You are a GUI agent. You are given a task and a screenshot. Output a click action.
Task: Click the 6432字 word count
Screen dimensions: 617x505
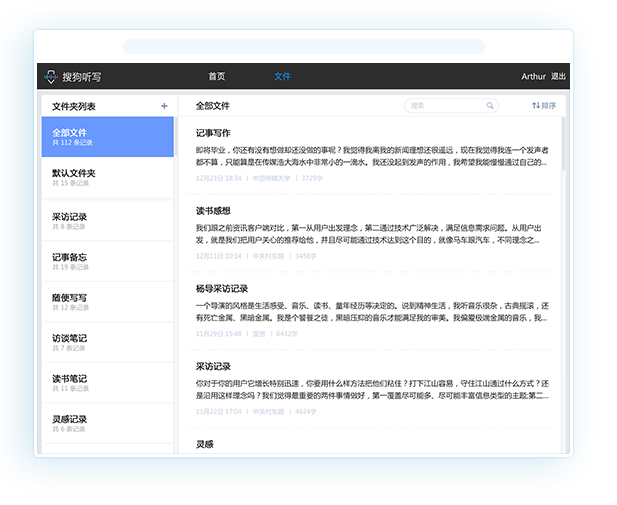tap(286, 334)
